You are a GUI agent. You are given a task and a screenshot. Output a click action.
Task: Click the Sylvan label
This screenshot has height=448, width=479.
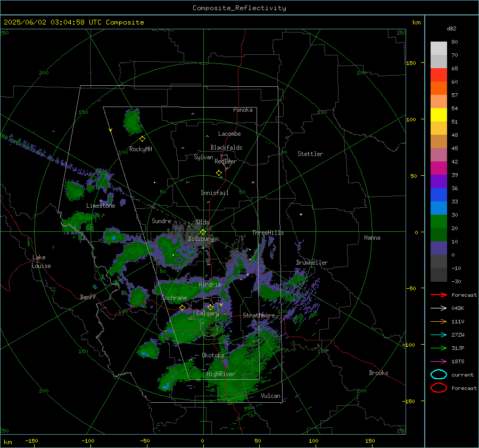[203, 157]
